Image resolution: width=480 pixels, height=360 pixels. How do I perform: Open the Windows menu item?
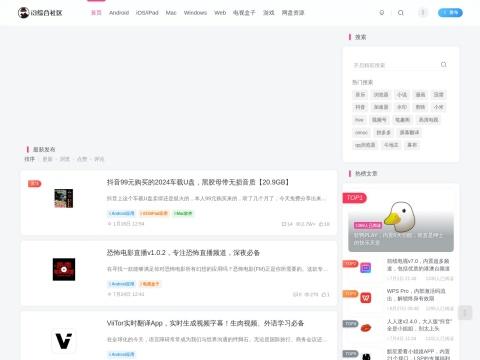coord(195,13)
